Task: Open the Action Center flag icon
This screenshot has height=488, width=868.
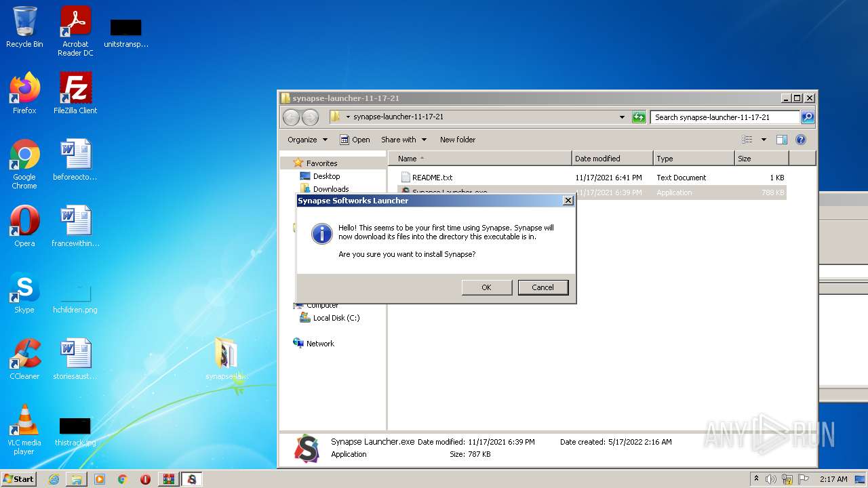Action: (803, 479)
